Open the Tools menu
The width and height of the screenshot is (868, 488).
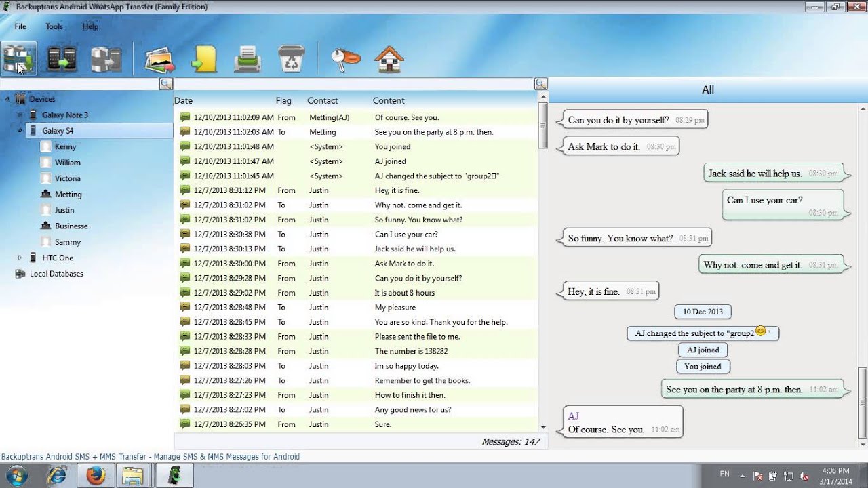coord(54,26)
